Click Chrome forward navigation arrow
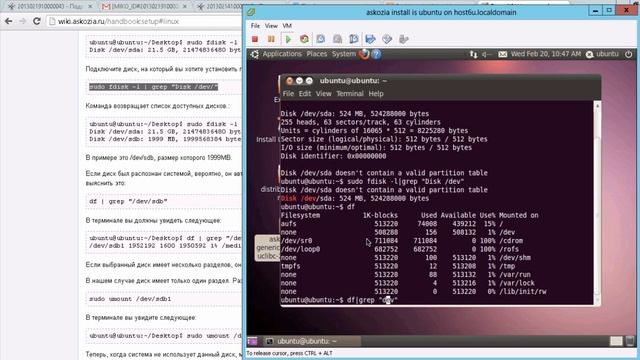 pos(22,21)
